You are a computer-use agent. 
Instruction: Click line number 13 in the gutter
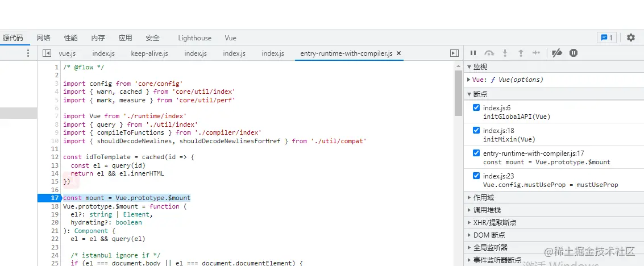click(55, 165)
